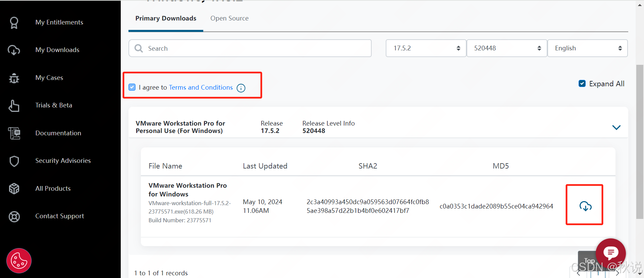644x278 pixels.
Task: Click the File Name column header
Action: 165,166
